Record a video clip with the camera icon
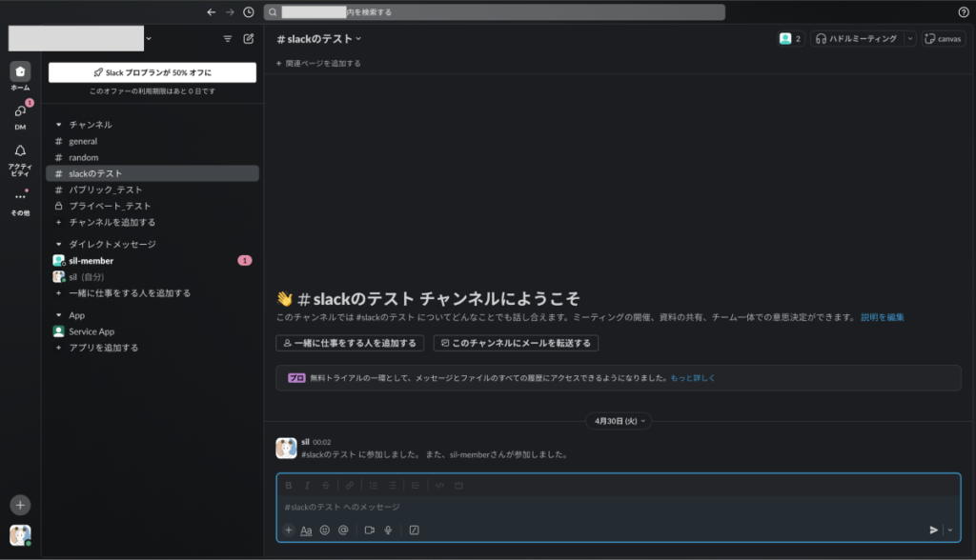976x560 pixels. point(369,530)
